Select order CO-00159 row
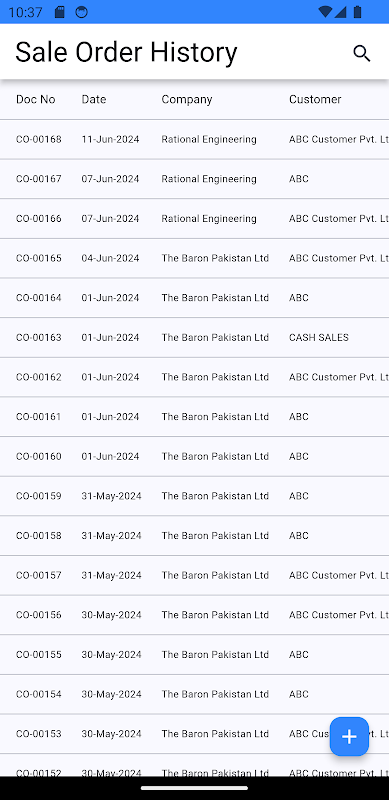The height and width of the screenshot is (800, 389). click(x=194, y=496)
